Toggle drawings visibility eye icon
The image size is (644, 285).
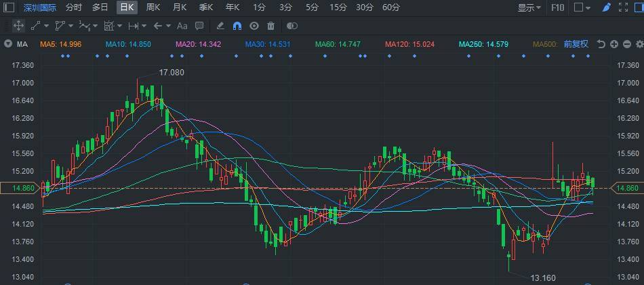(254, 26)
